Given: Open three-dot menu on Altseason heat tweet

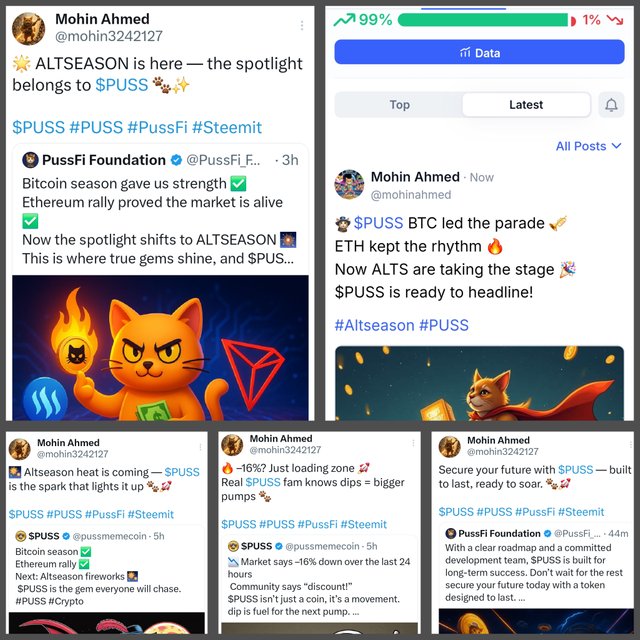Looking at the screenshot, I should tap(200, 447).
